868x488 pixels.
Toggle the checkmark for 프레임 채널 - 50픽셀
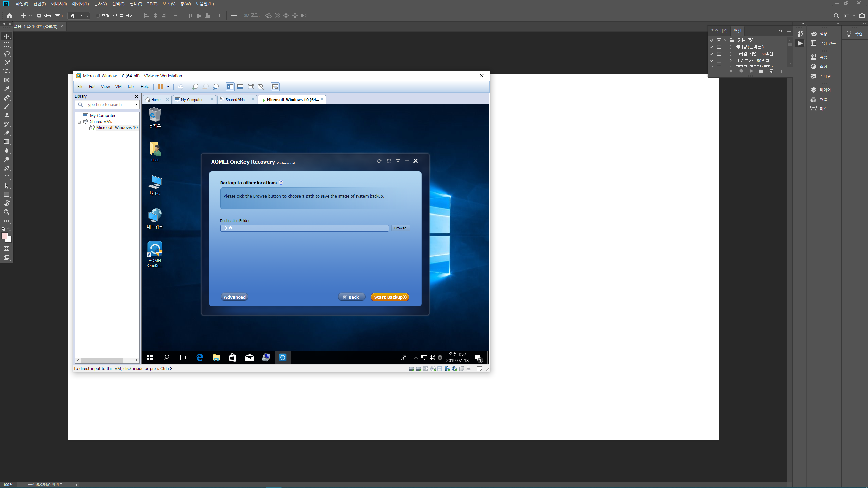[712, 54]
